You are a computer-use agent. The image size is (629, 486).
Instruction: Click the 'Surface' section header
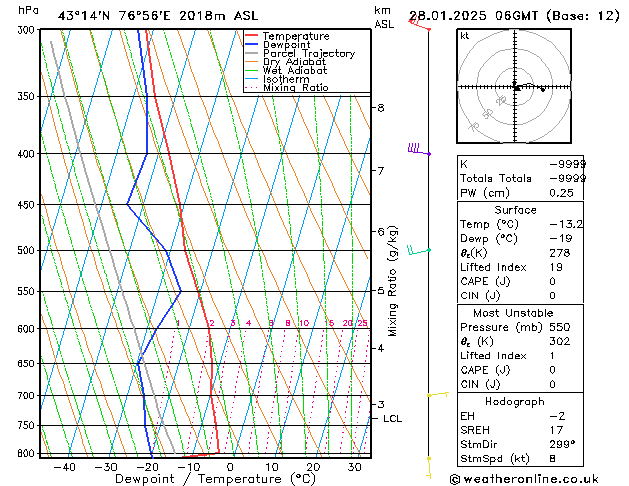coord(515,210)
